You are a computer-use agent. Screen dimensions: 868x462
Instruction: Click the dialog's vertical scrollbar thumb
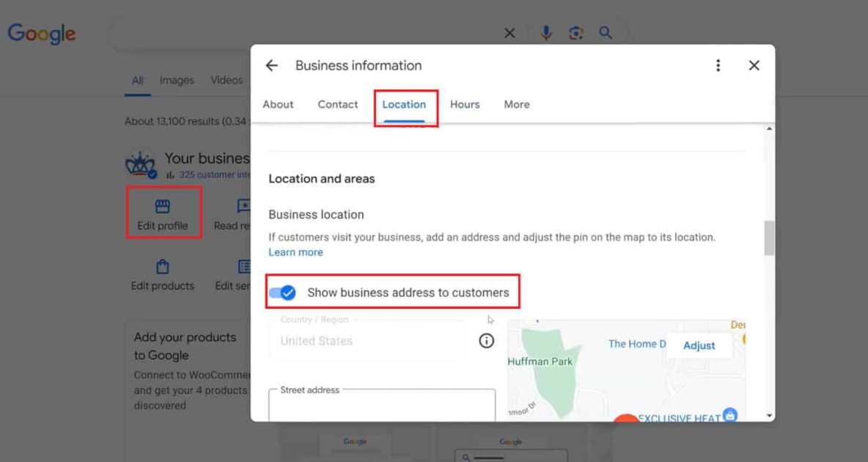click(769, 238)
